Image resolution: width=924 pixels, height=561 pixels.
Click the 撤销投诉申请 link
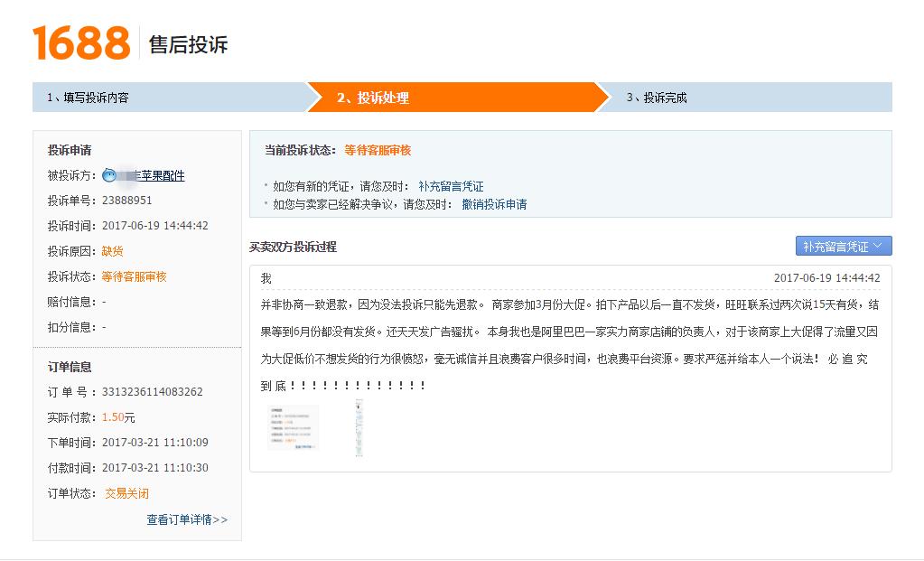(x=497, y=203)
